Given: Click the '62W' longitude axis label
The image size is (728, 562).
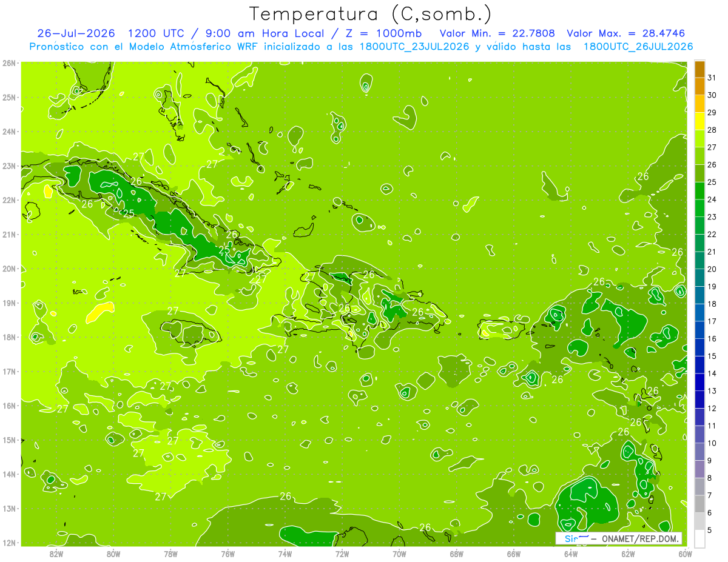Looking at the screenshot, I should [x=628, y=554].
